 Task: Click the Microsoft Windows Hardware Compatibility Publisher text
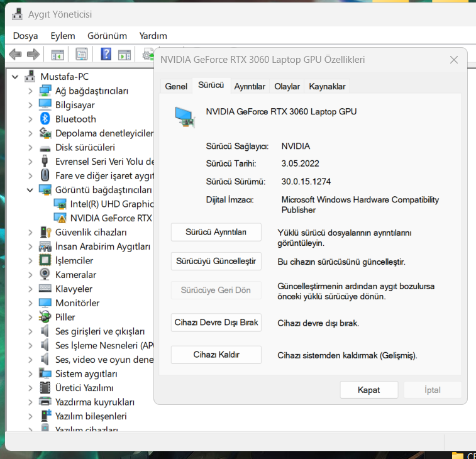360,204
